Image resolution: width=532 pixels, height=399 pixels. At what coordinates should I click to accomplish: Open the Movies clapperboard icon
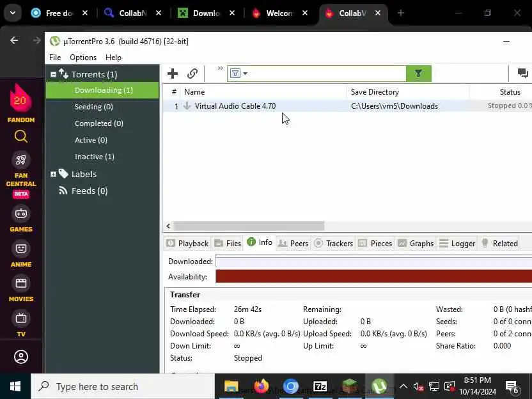pyautogui.click(x=21, y=283)
